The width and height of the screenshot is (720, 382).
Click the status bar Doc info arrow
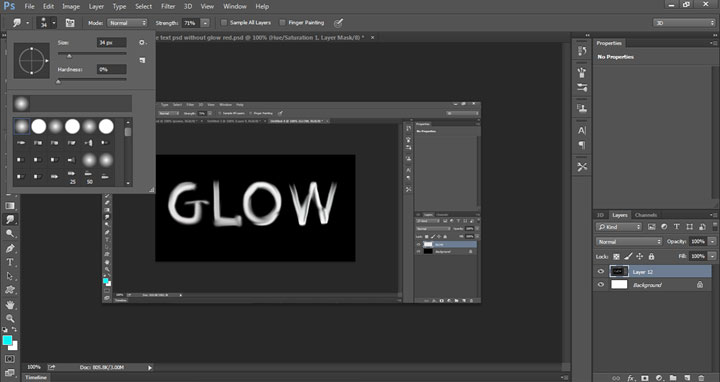tap(150, 367)
